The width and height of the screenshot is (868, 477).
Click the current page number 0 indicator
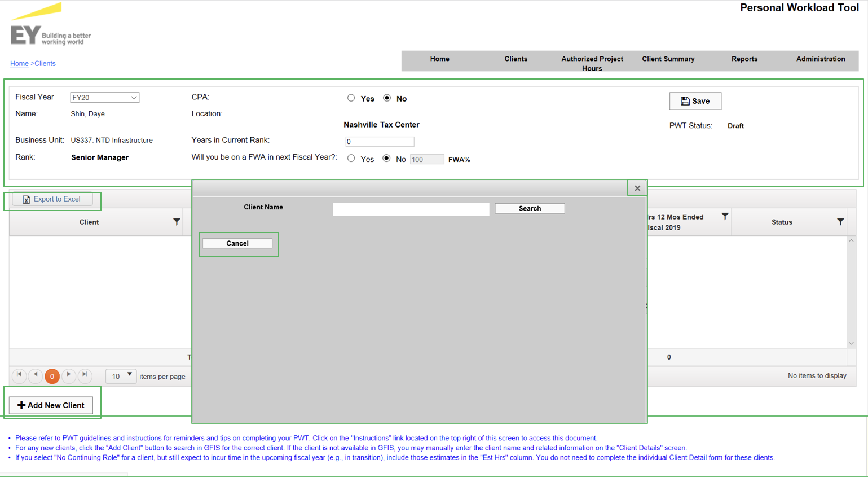point(52,376)
